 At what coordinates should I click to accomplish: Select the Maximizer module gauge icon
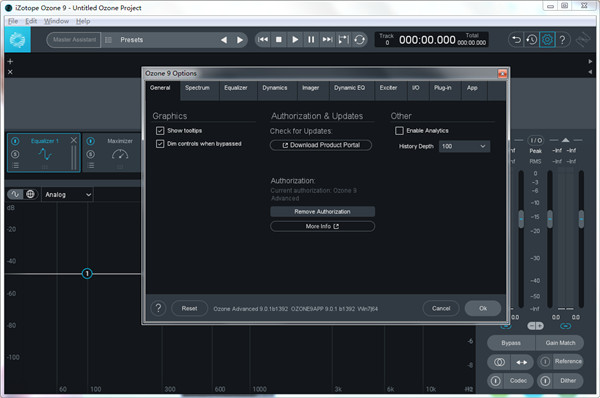point(120,154)
